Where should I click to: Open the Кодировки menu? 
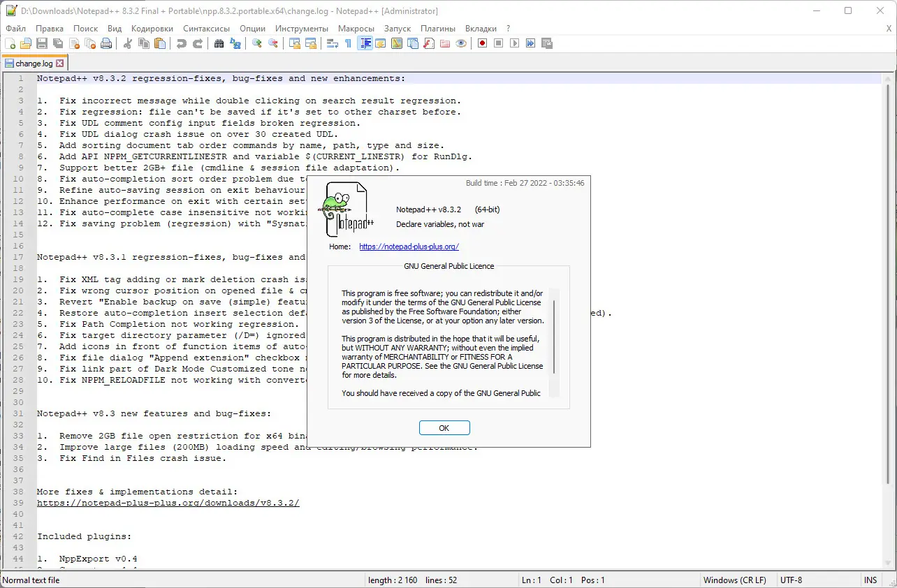pos(152,29)
